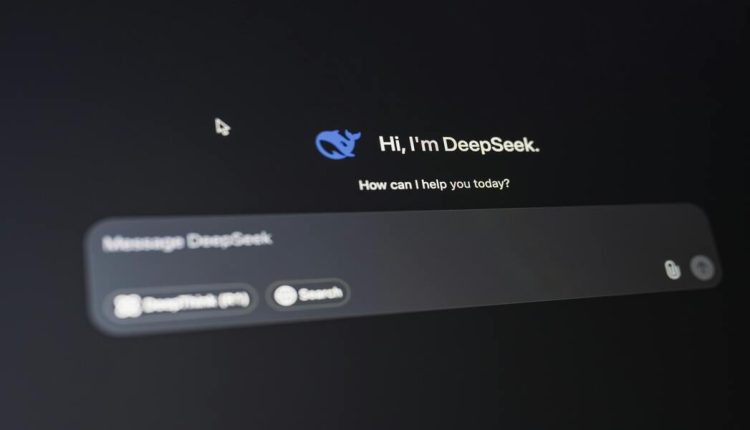Enable the Search web toggle
This screenshot has height=430, width=750.
coord(308,294)
